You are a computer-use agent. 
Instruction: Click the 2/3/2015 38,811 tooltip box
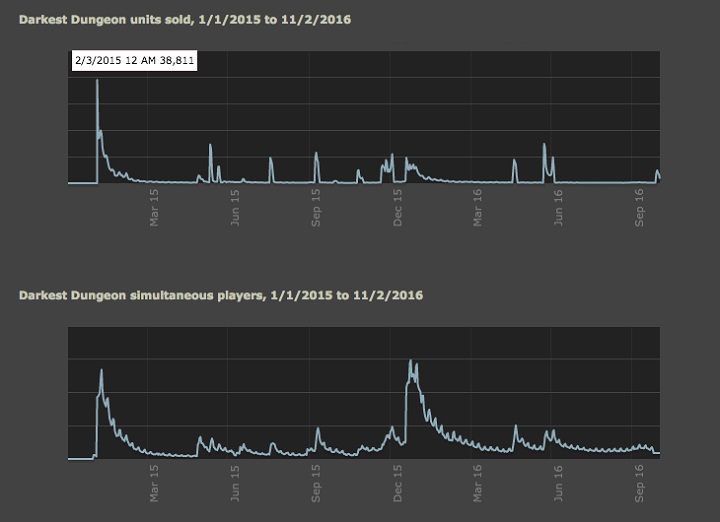pyautogui.click(x=134, y=61)
